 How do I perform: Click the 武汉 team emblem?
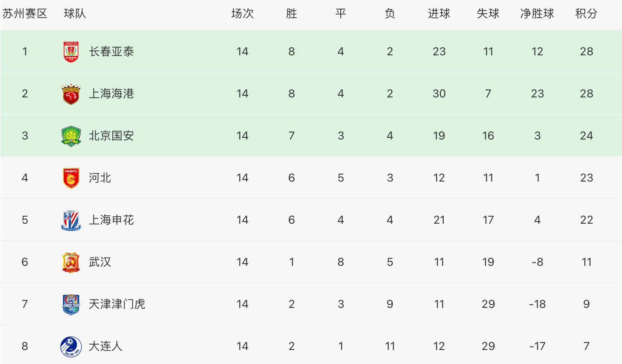71,262
